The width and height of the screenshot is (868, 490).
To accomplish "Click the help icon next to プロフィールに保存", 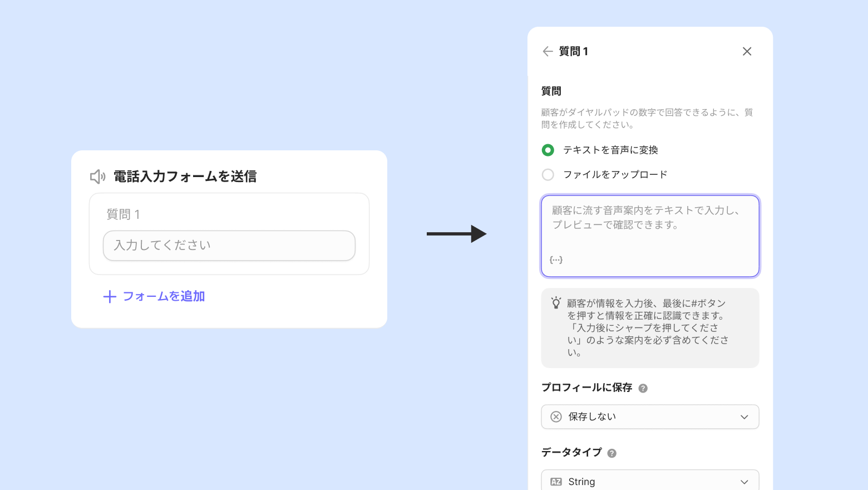I will tap(643, 388).
